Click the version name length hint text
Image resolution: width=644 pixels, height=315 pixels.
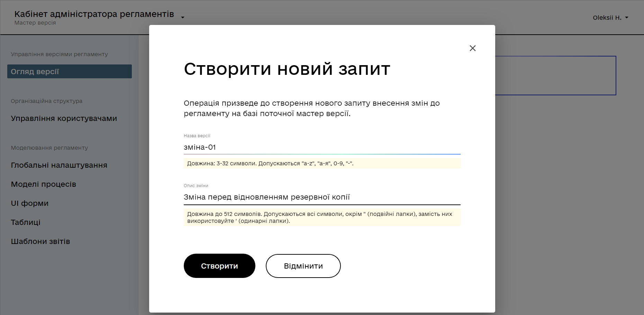pyautogui.click(x=270, y=164)
